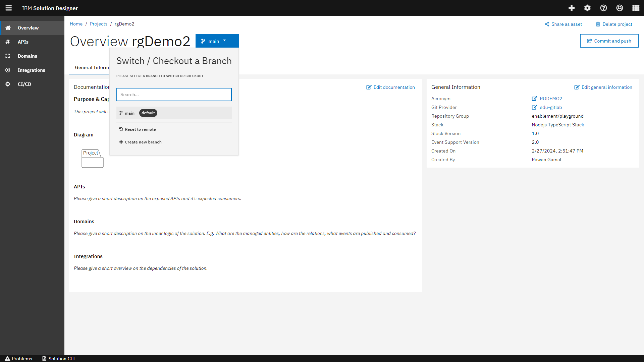644x362 pixels.
Task: Open the hamburger navigation menu
Action: [x=8, y=8]
